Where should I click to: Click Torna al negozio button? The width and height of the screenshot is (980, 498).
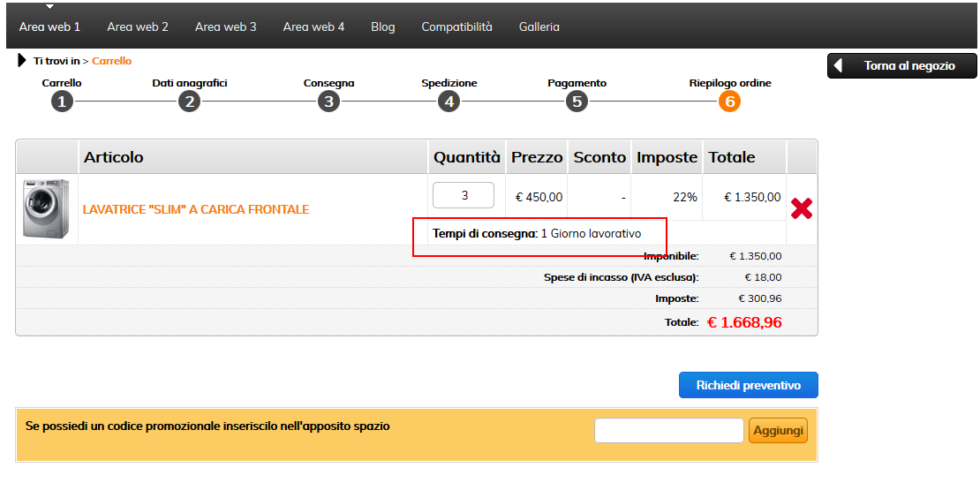point(902,65)
